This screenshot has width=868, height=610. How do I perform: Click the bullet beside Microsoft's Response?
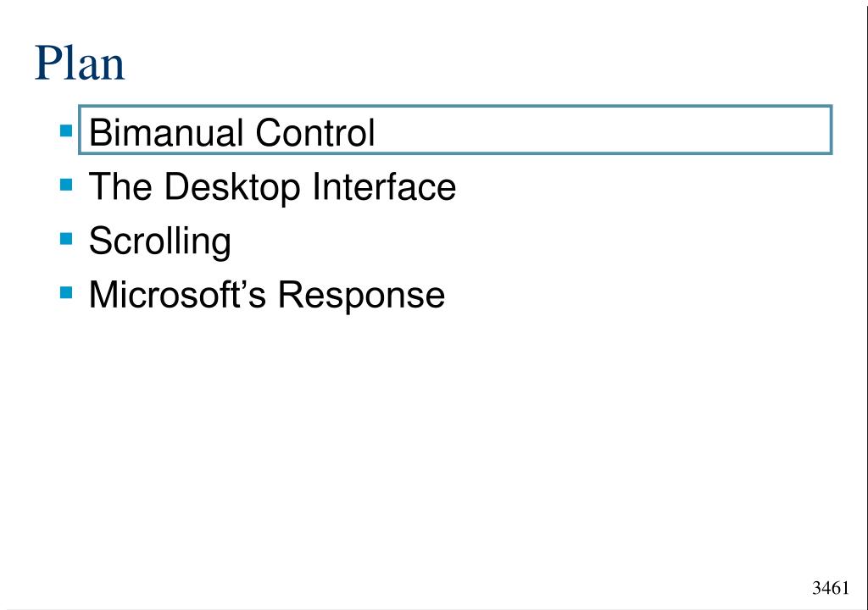tap(66, 292)
